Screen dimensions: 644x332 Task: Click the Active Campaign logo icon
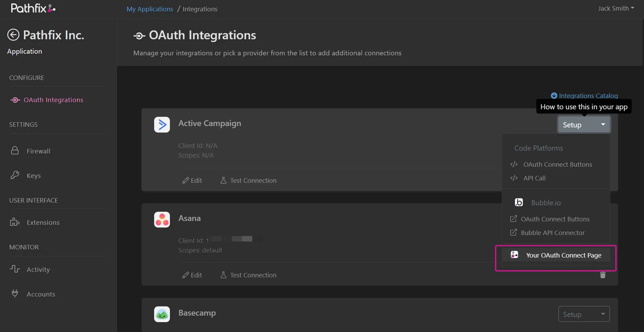tap(162, 125)
